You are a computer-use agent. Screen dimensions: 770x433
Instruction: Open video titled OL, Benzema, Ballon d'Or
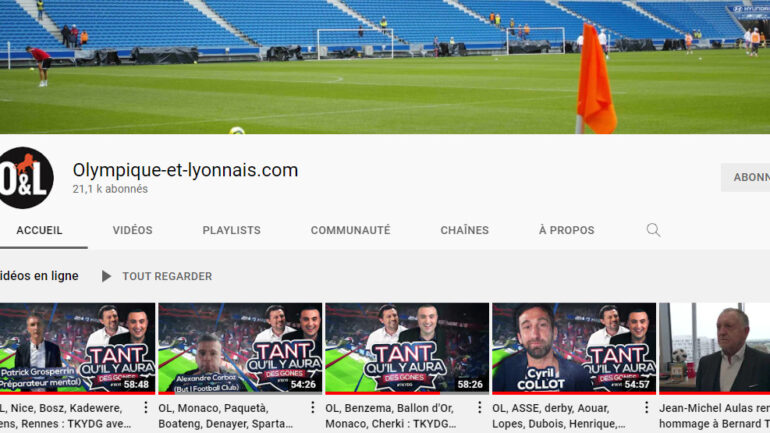390,416
